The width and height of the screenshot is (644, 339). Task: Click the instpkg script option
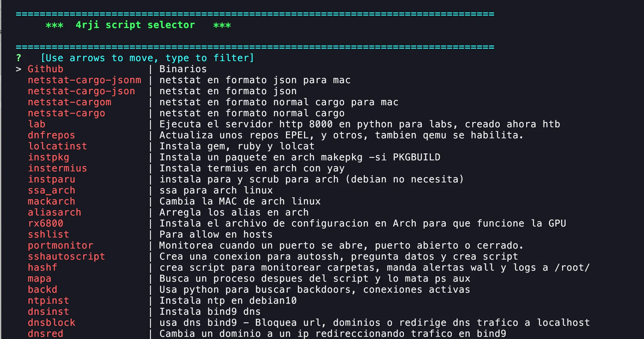(x=49, y=157)
